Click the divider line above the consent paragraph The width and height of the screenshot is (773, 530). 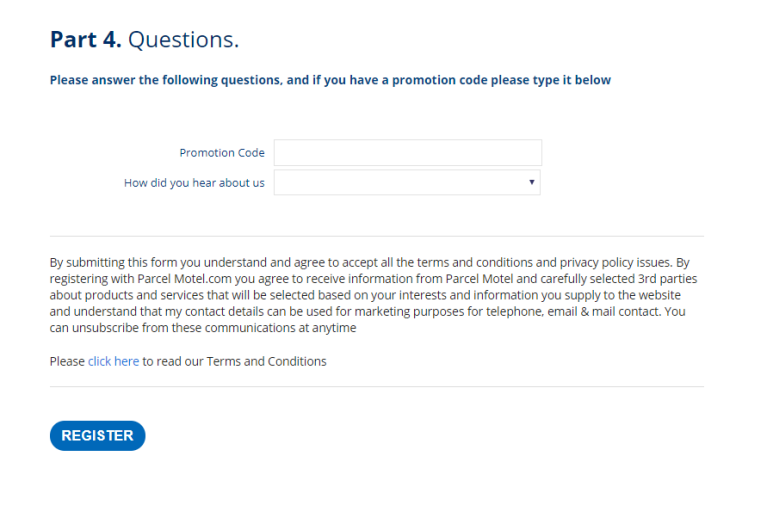[377, 236]
